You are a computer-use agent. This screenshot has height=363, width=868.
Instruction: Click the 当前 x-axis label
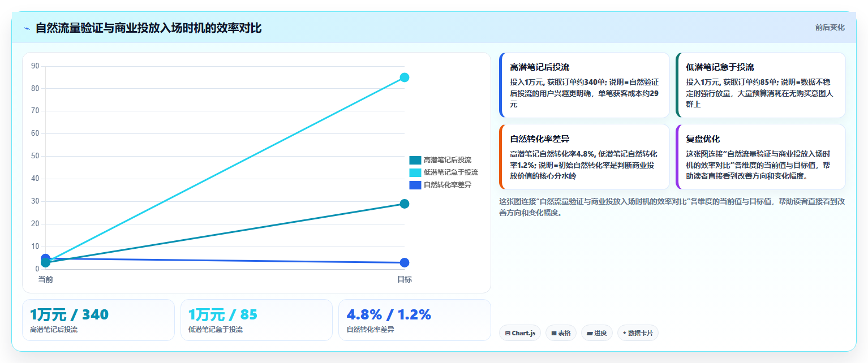tap(46, 279)
